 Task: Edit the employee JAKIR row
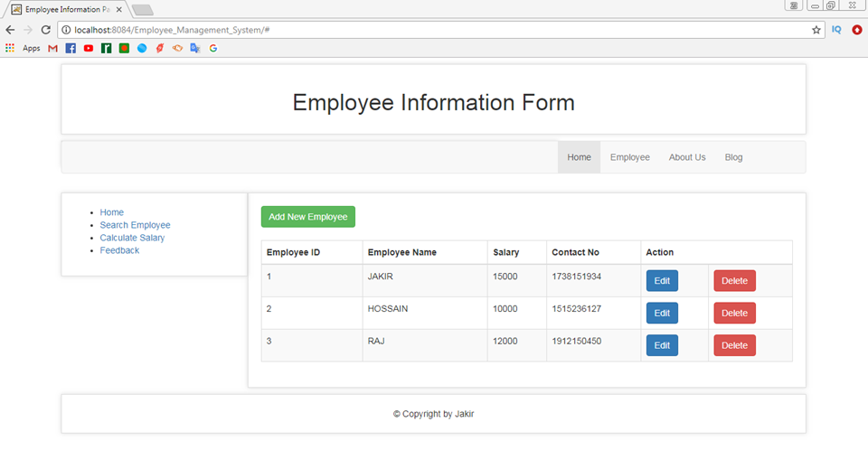[662, 281]
